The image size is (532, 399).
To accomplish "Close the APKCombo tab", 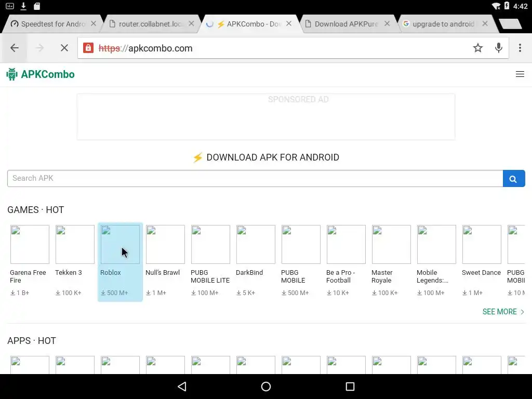I will tap(289, 23).
